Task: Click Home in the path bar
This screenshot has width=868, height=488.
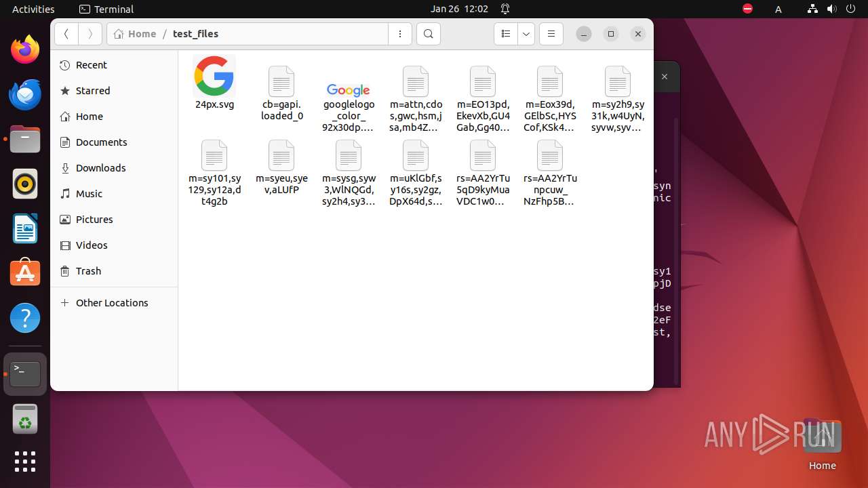Action: click(136, 34)
